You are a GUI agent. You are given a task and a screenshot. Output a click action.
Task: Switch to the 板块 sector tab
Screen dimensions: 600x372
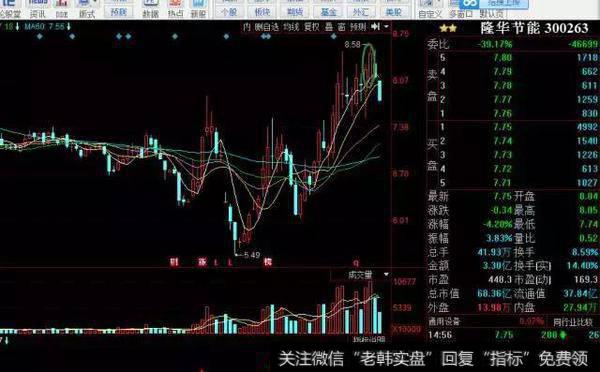pyautogui.click(x=262, y=12)
